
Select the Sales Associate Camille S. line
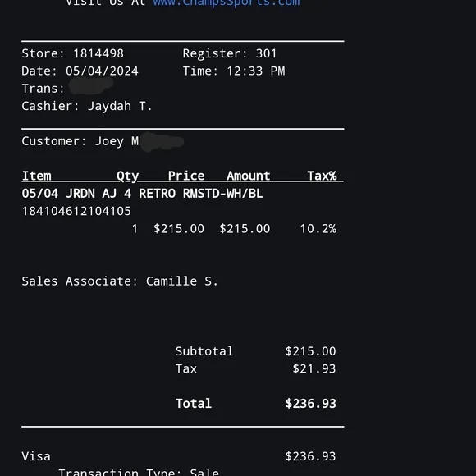click(120, 281)
